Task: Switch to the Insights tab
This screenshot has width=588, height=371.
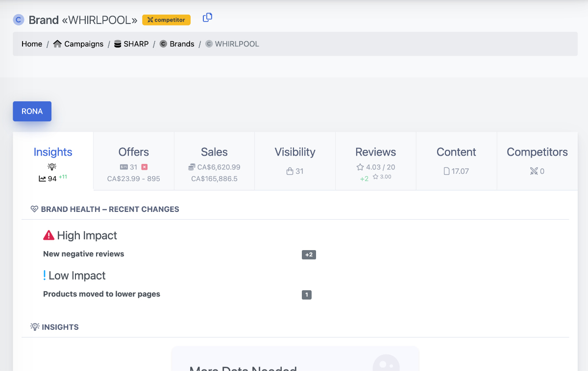Action: tap(53, 161)
